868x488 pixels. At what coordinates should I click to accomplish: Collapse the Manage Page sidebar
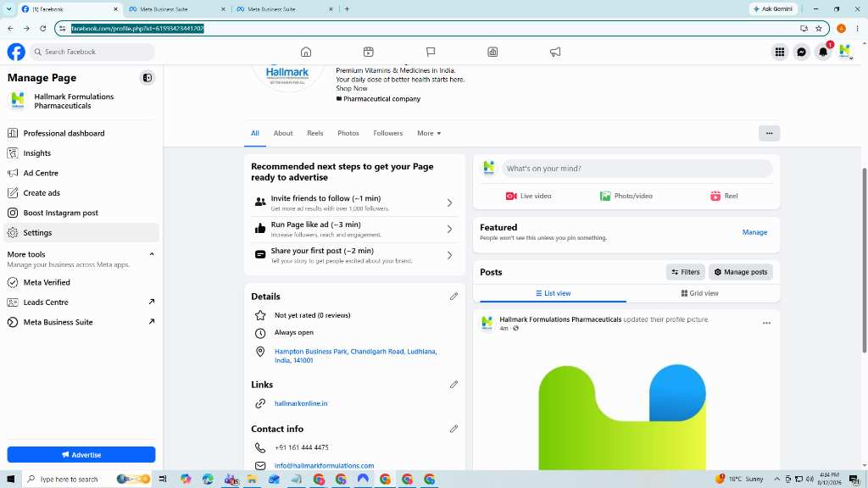(147, 78)
